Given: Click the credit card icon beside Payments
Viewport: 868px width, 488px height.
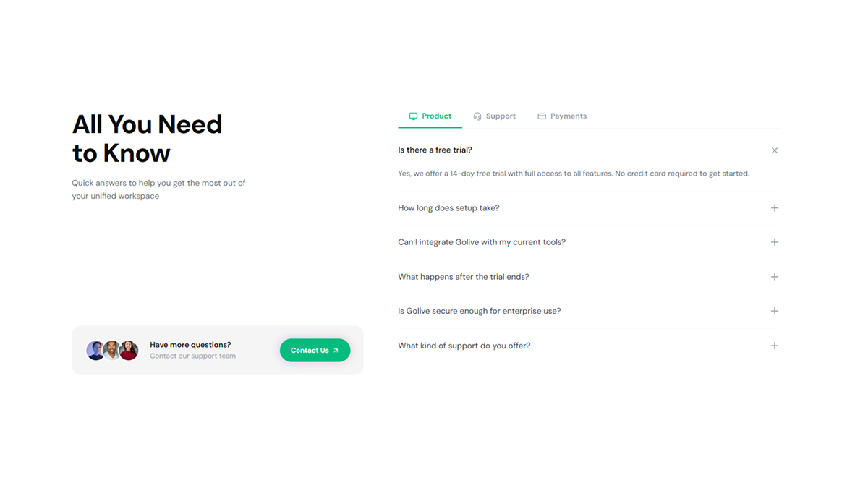Looking at the screenshot, I should (x=541, y=116).
